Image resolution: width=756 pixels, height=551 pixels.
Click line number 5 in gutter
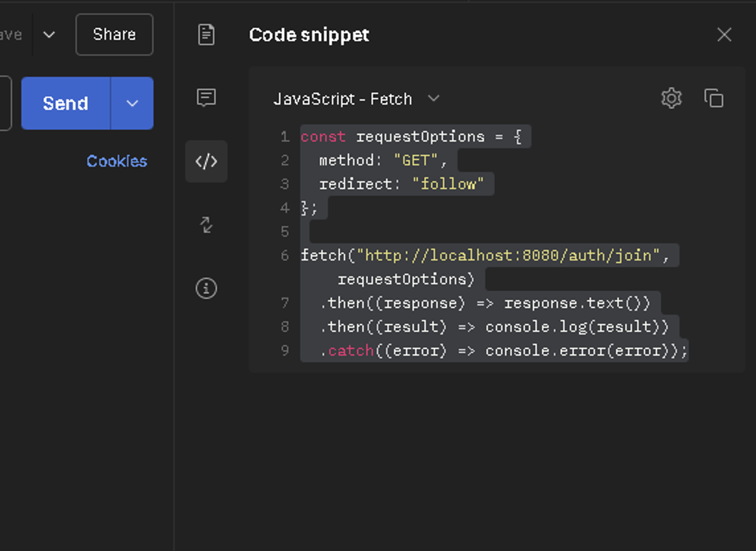click(285, 232)
